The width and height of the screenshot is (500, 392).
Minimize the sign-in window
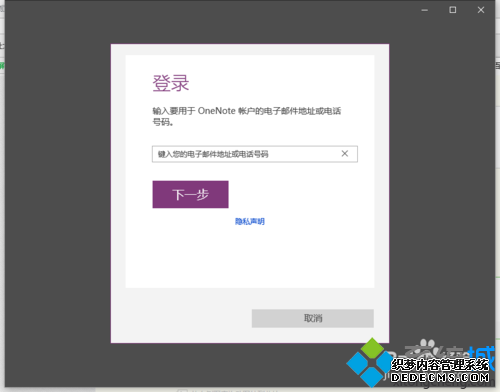click(424, 10)
